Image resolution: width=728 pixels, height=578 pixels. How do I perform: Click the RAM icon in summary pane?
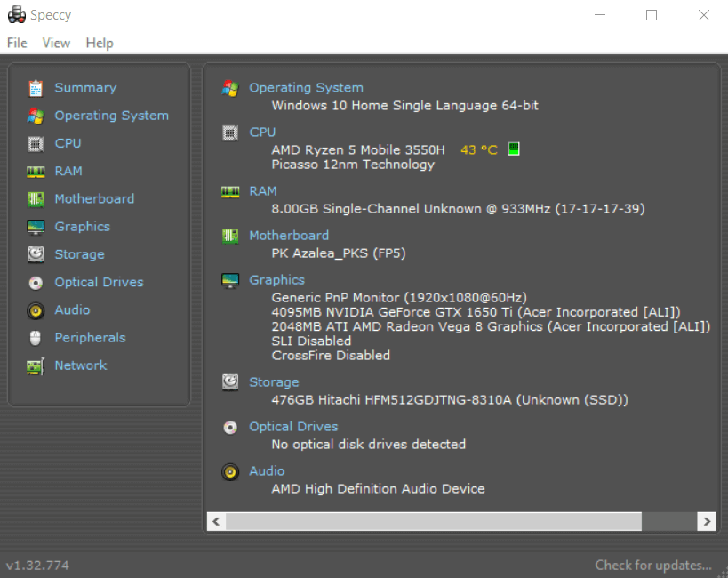click(x=230, y=191)
